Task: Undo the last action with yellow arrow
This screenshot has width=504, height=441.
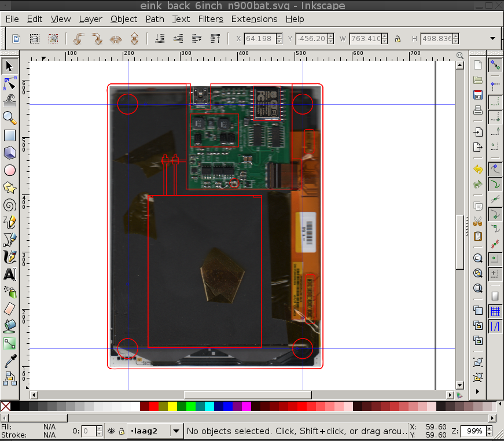Action: pos(478,170)
